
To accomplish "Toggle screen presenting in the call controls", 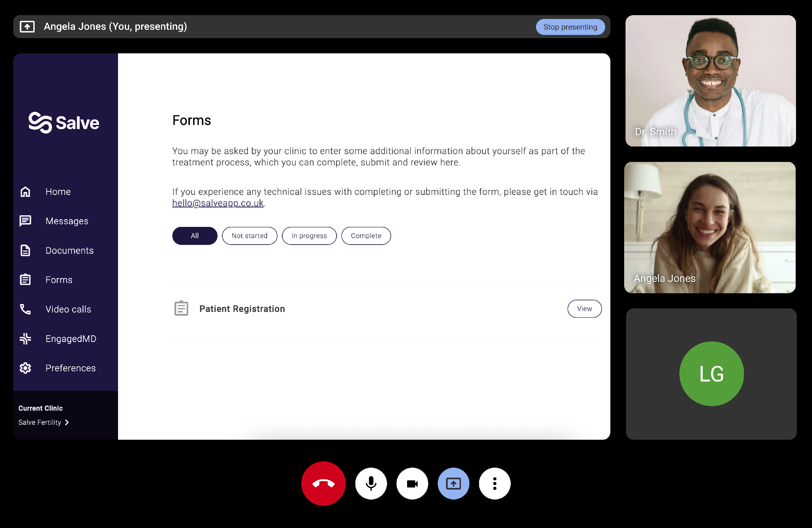I will click(453, 483).
